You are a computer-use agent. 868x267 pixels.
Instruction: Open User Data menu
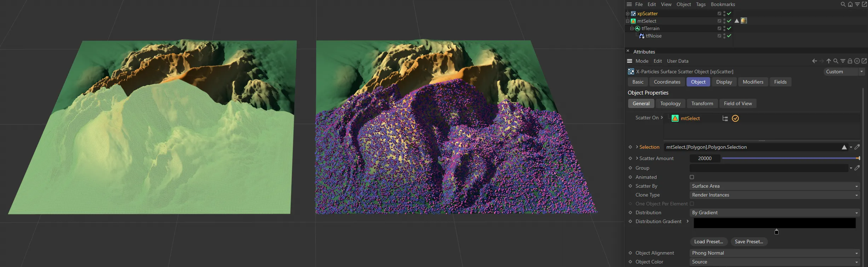tap(678, 61)
